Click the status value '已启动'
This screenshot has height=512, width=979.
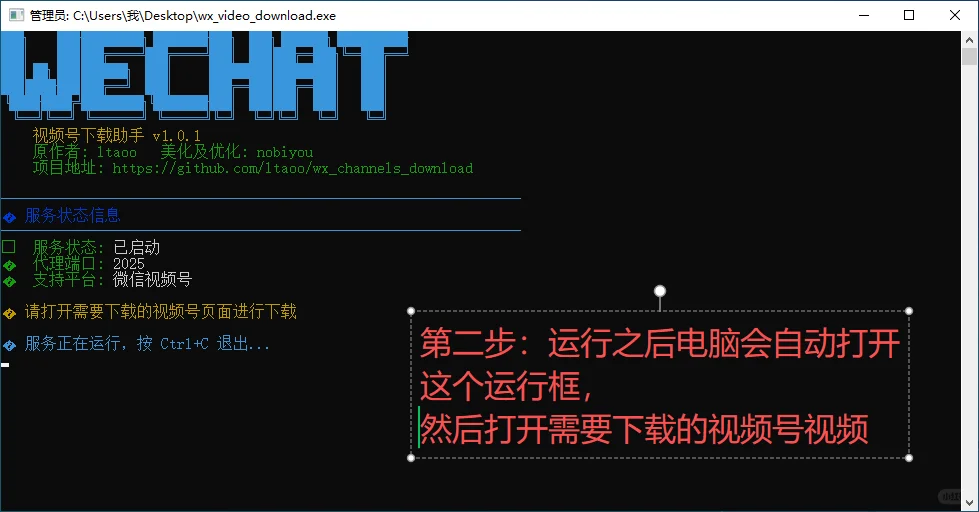coord(136,247)
